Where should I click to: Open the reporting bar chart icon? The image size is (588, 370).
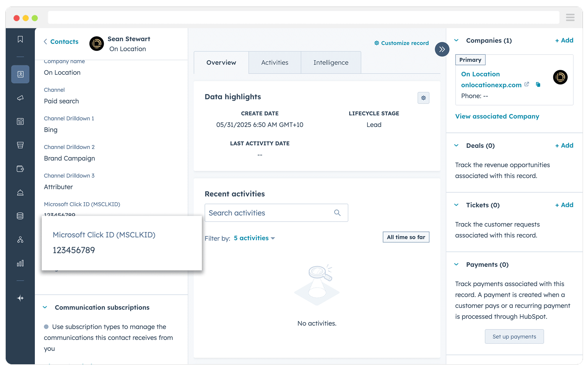(x=20, y=263)
